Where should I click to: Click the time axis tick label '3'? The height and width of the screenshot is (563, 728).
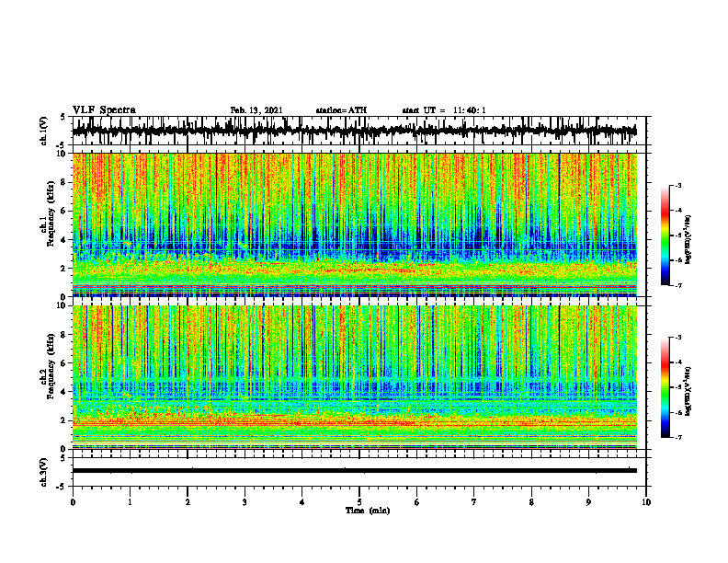pos(245,502)
